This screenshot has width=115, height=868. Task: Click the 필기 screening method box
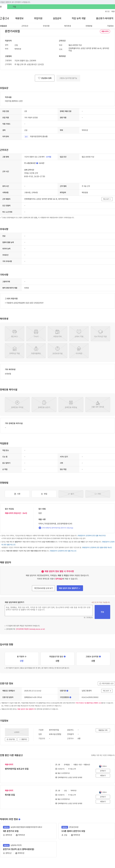pos(71,494)
